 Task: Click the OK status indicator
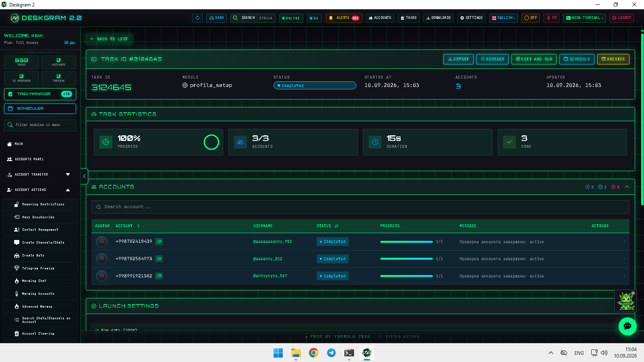314,18
